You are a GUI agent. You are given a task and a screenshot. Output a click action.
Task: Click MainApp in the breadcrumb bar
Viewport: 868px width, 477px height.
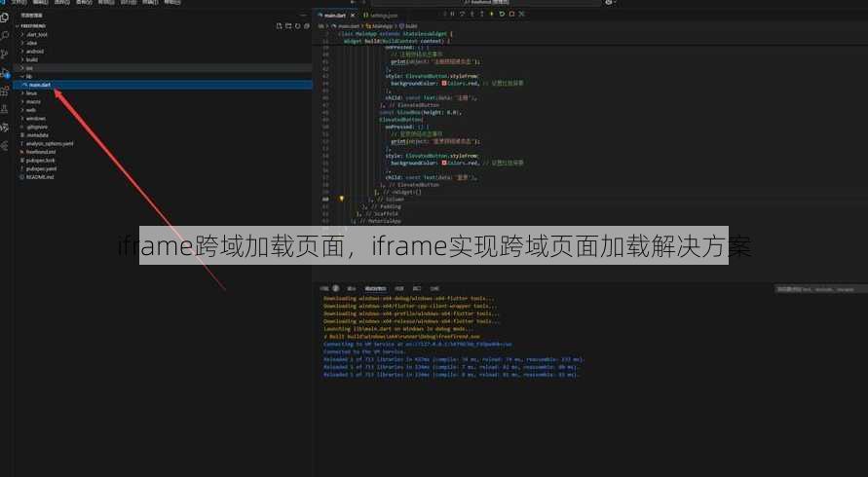[382, 26]
